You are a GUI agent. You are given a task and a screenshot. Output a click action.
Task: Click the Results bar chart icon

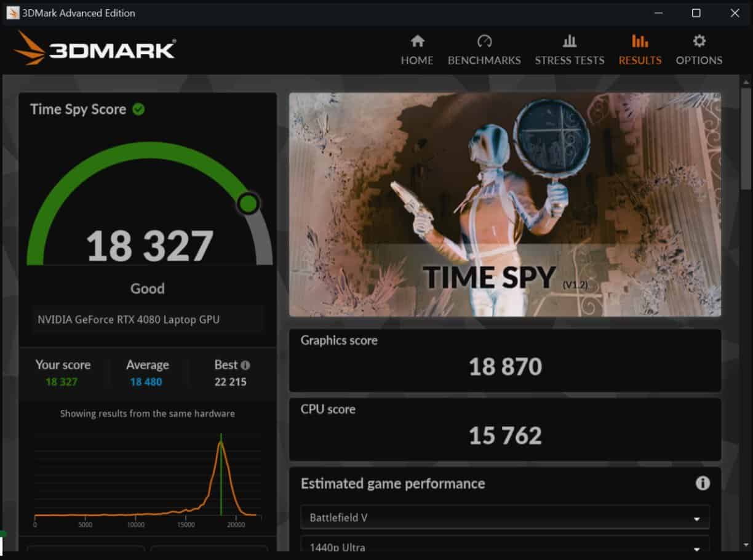pyautogui.click(x=640, y=41)
